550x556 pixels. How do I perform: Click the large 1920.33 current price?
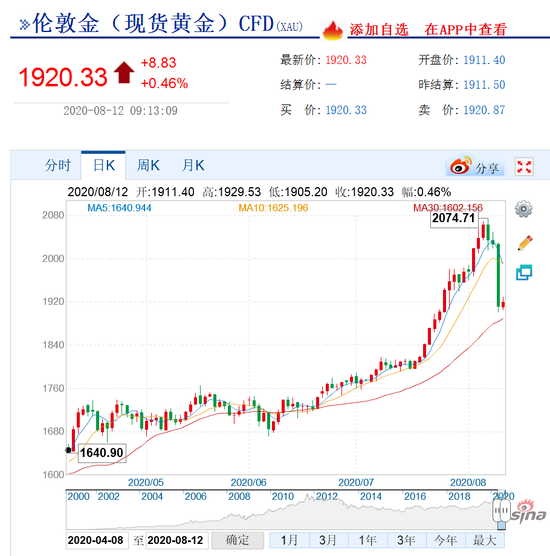[x=63, y=77]
